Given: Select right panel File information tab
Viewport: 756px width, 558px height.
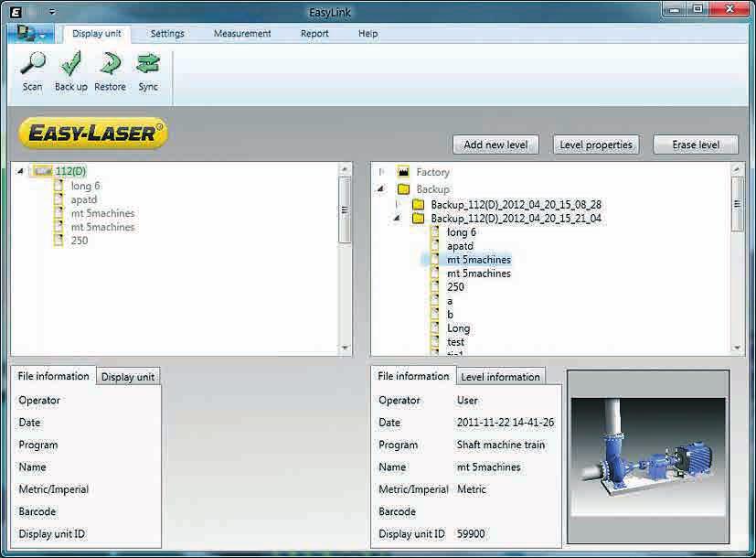Looking at the screenshot, I should [x=413, y=376].
